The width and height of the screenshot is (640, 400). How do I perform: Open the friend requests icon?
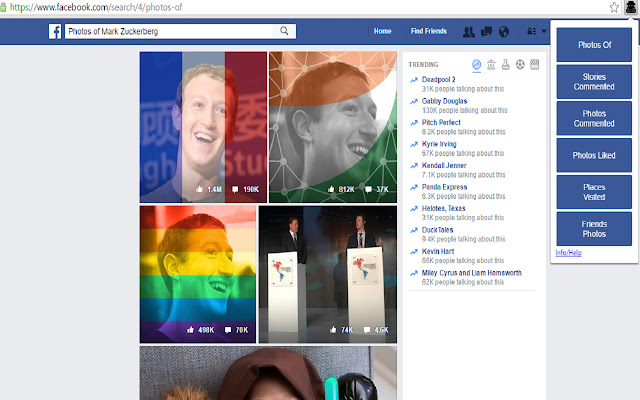pos(468,32)
